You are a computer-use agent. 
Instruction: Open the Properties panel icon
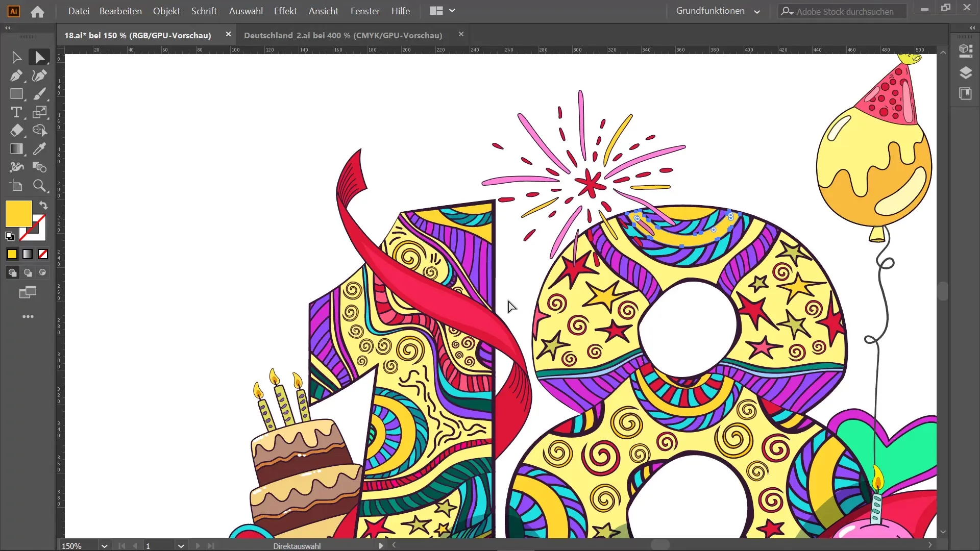[965, 51]
